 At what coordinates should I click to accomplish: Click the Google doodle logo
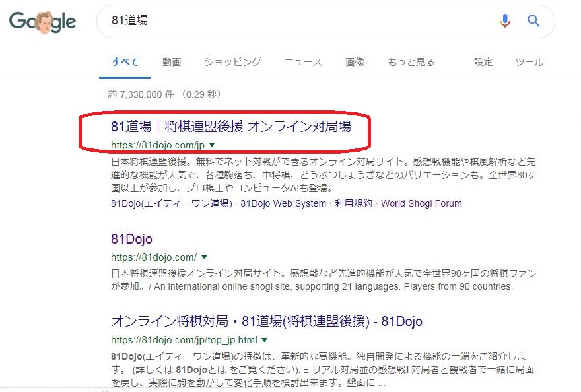tap(43, 22)
